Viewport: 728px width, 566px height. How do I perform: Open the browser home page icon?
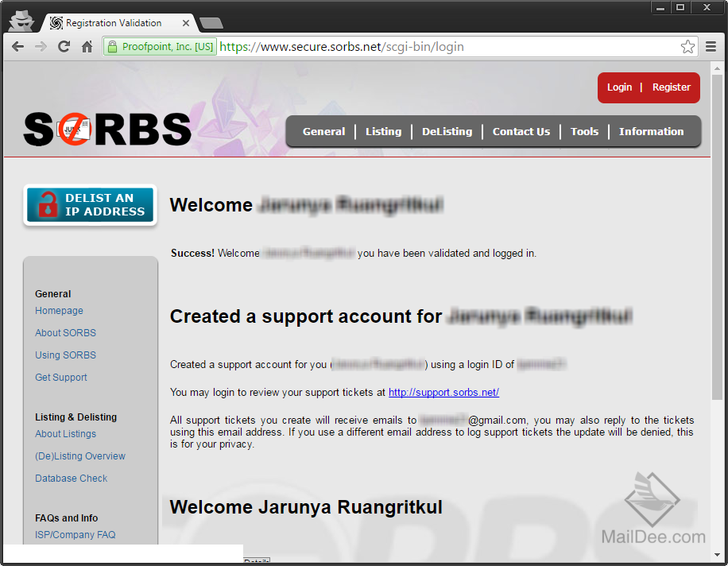click(x=87, y=46)
